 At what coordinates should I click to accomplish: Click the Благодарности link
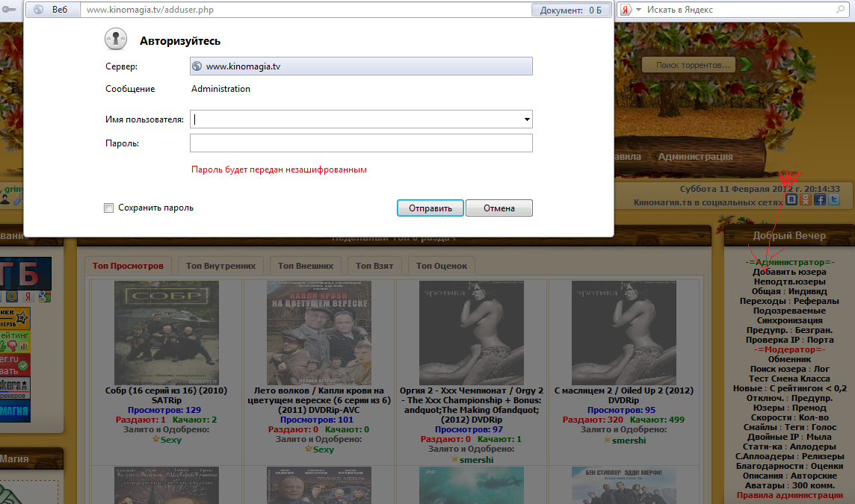coord(769,466)
